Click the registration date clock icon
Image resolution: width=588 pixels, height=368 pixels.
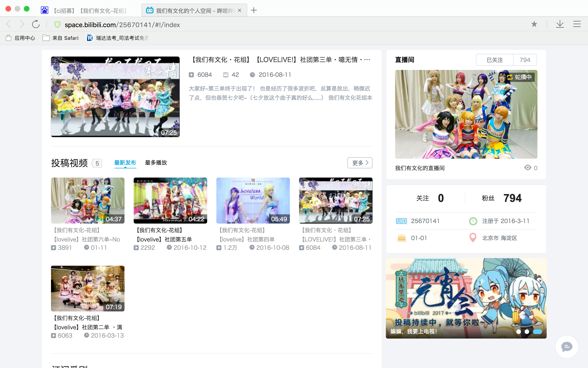473,221
